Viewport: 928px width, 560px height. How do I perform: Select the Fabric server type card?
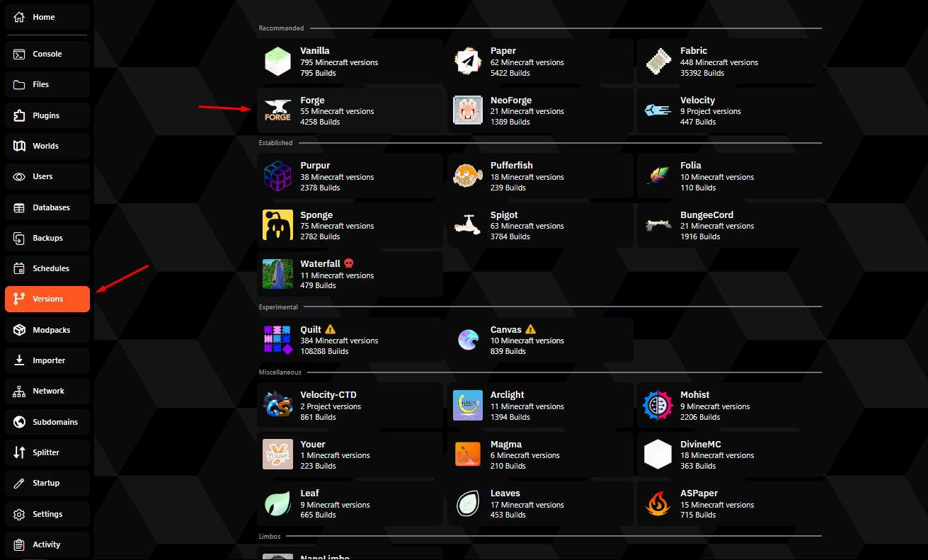pyautogui.click(x=729, y=62)
